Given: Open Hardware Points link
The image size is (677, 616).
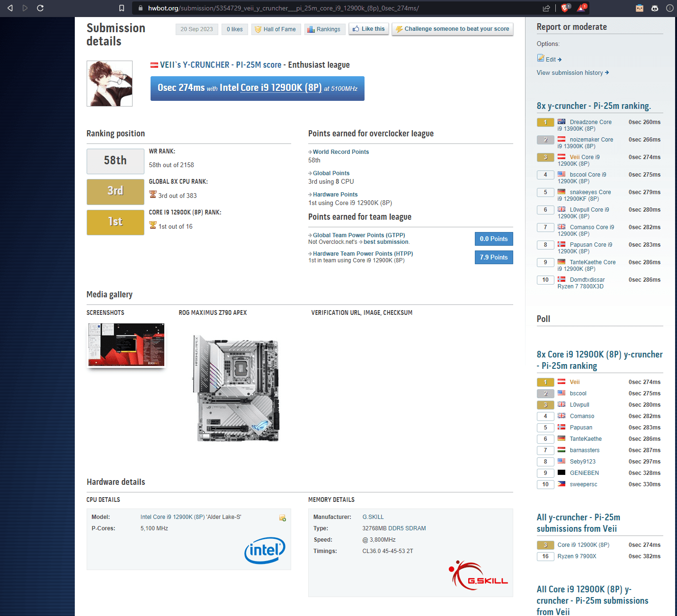Looking at the screenshot, I should point(335,195).
